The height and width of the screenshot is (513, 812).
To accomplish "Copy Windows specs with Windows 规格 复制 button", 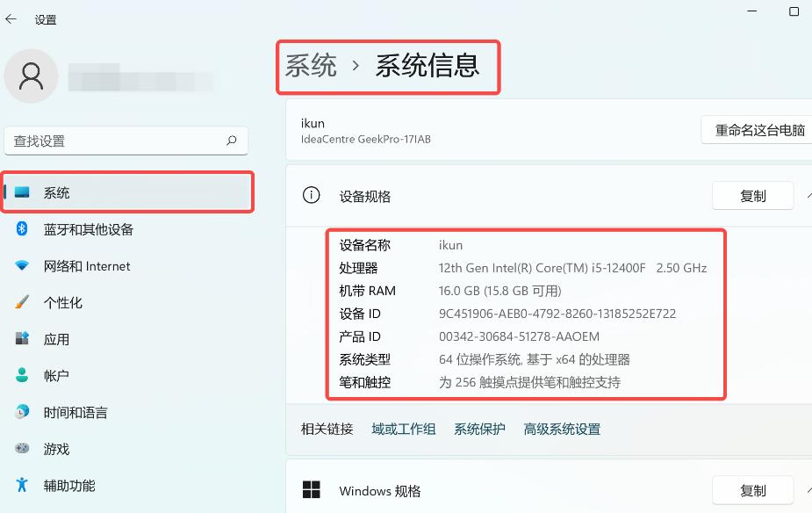I will [x=752, y=490].
